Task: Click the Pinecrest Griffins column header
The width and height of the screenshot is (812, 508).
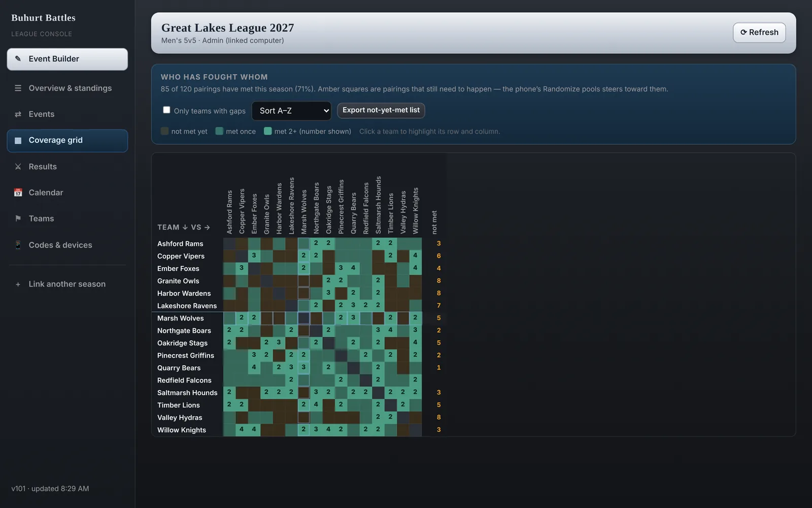Action: coord(341,207)
